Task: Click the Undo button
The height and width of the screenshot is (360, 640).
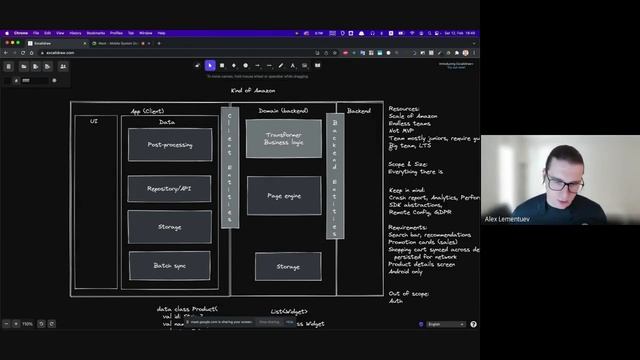Action: (x=41, y=324)
